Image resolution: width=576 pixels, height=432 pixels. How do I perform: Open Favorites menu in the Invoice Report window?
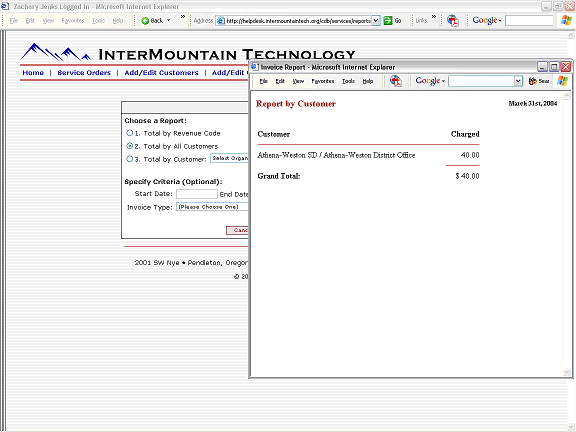tap(323, 81)
